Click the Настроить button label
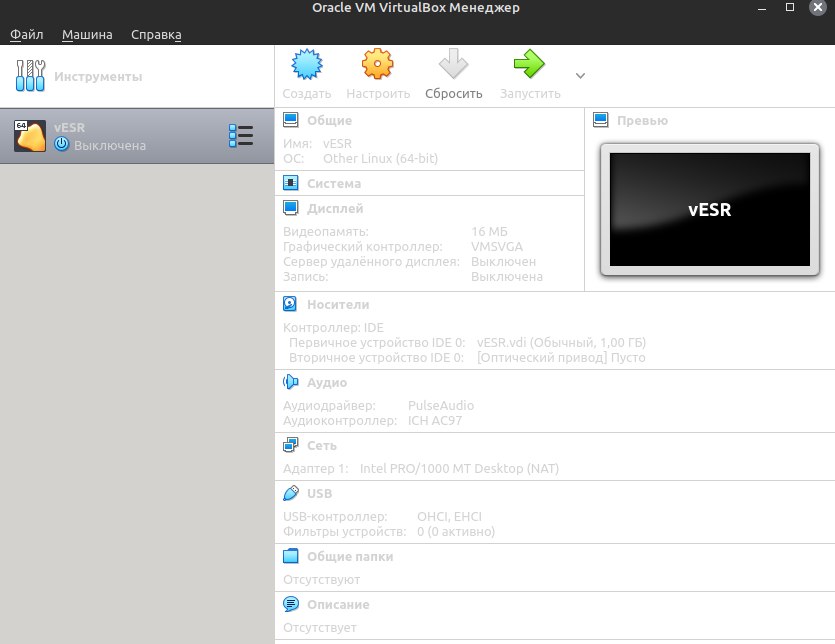 click(x=378, y=94)
